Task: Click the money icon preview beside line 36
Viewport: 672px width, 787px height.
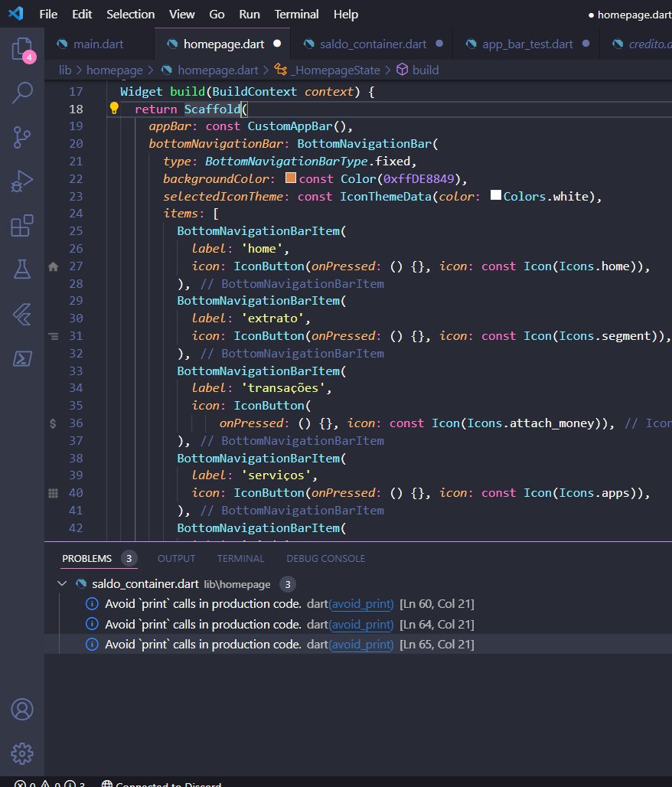Action: 53,423
